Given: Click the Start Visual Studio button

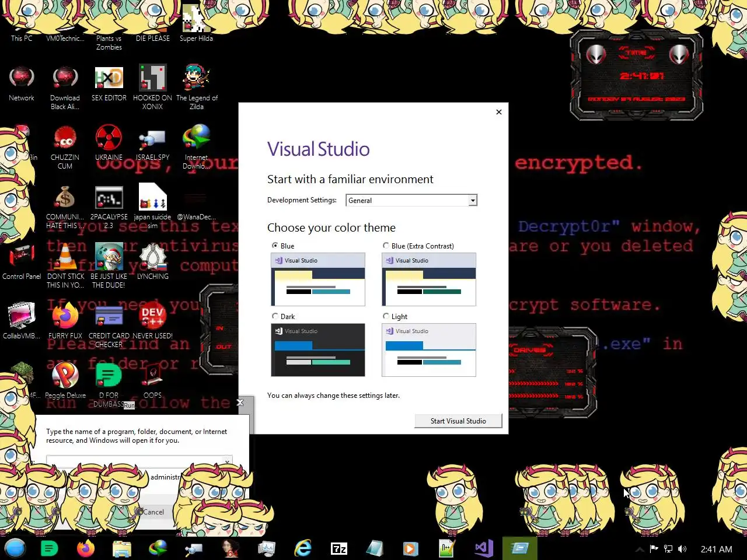Looking at the screenshot, I should pos(458,421).
